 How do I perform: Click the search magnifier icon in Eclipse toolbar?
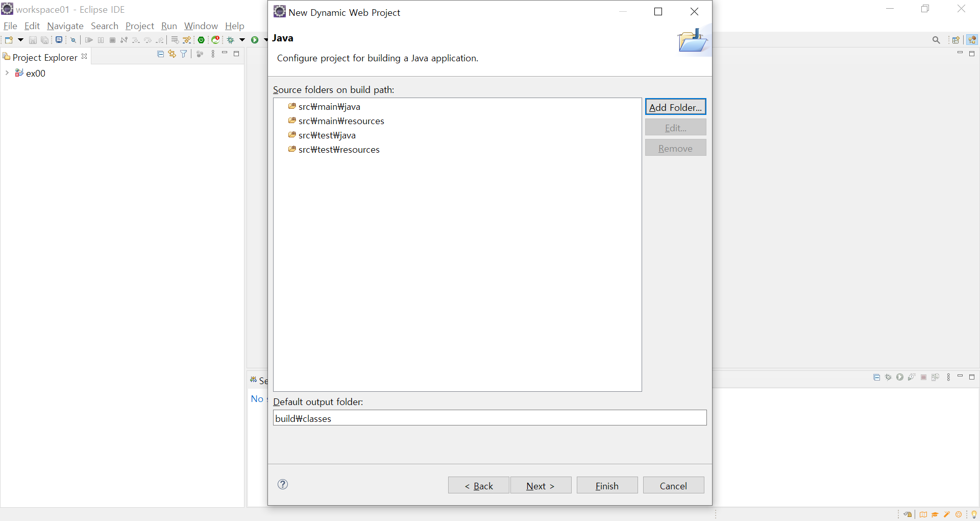click(x=936, y=40)
